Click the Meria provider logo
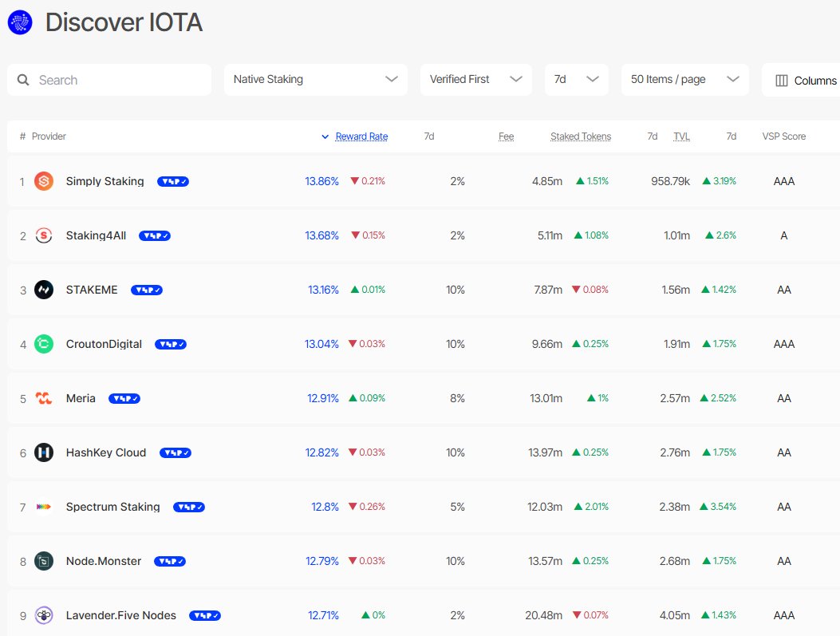The width and height of the screenshot is (840, 636). (x=44, y=398)
